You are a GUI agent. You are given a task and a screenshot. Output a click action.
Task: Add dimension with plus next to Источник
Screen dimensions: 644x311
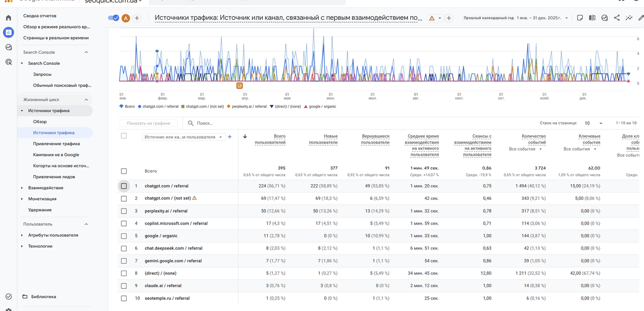tap(230, 137)
